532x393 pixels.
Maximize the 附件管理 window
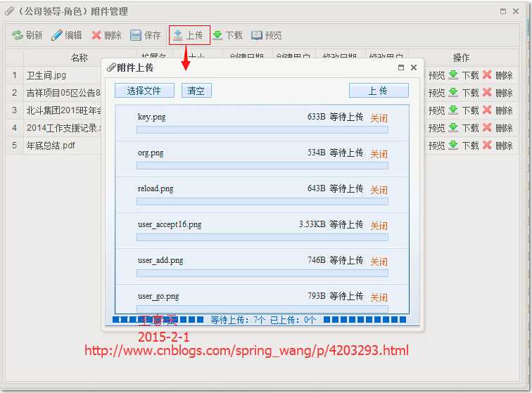(x=503, y=11)
